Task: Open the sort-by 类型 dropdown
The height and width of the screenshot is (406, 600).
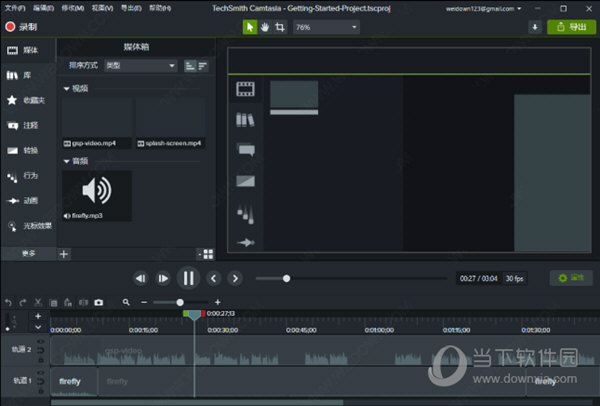Action: point(140,66)
